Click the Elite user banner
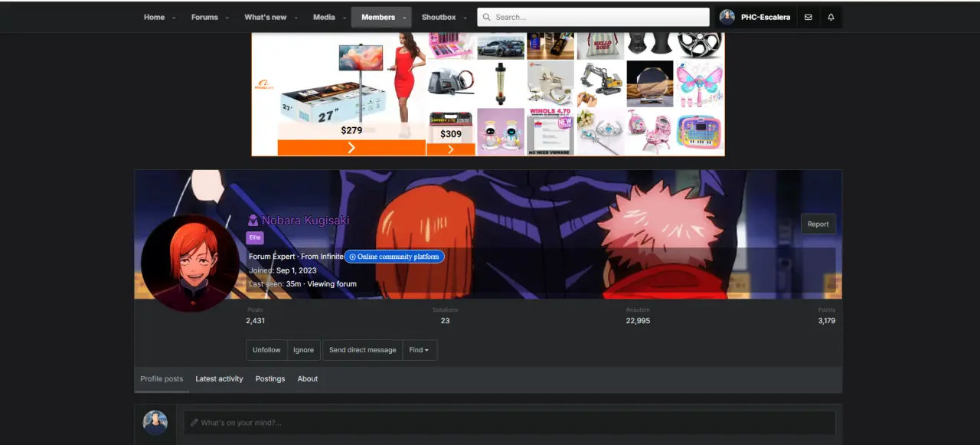 click(255, 237)
